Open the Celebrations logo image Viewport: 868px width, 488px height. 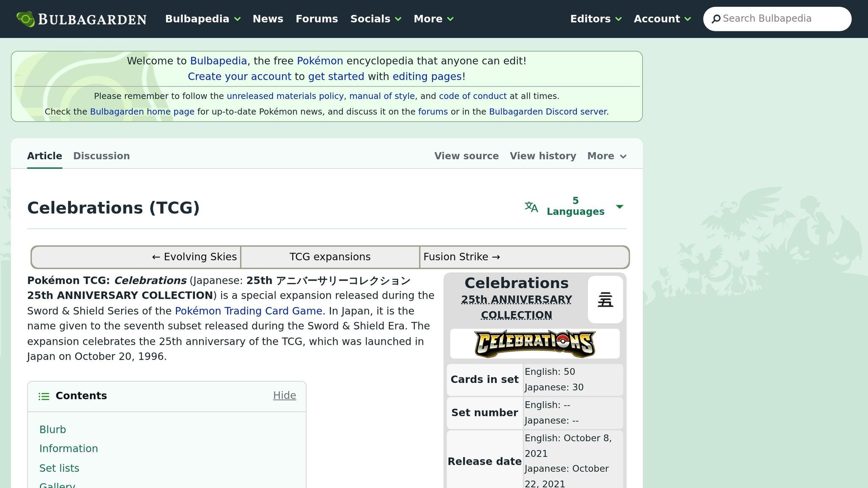[535, 344]
